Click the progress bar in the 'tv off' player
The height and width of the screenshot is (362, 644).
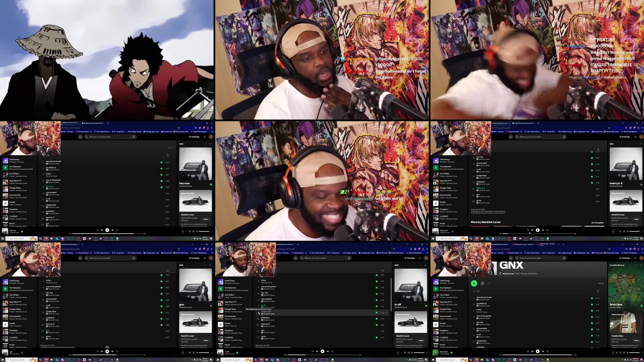[x=323, y=355]
